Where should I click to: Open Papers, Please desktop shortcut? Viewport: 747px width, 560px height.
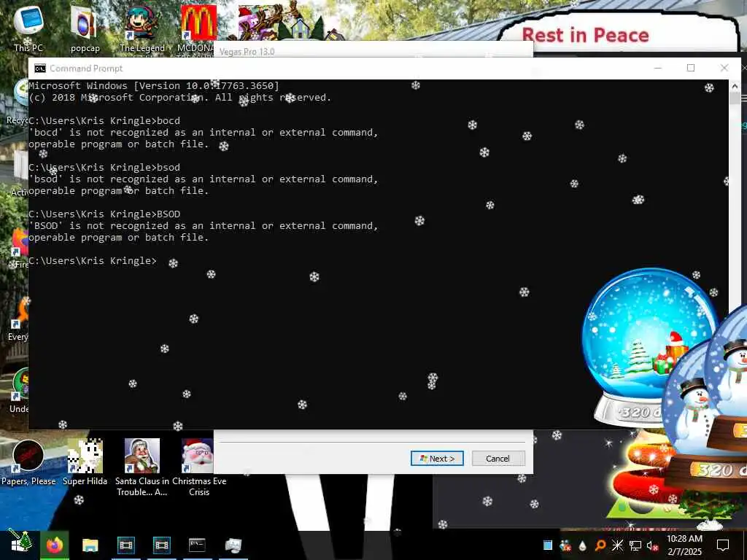pyautogui.click(x=28, y=462)
